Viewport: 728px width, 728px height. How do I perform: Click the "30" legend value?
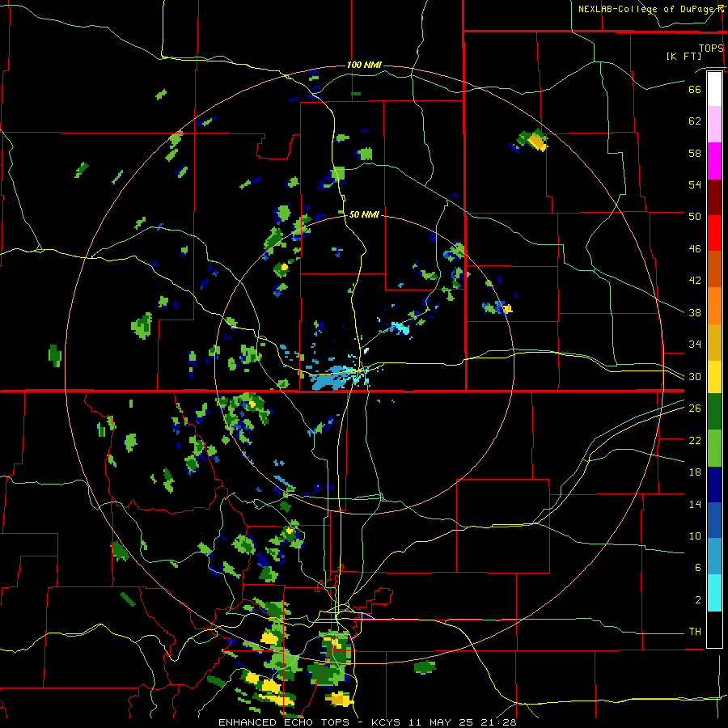(x=695, y=376)
